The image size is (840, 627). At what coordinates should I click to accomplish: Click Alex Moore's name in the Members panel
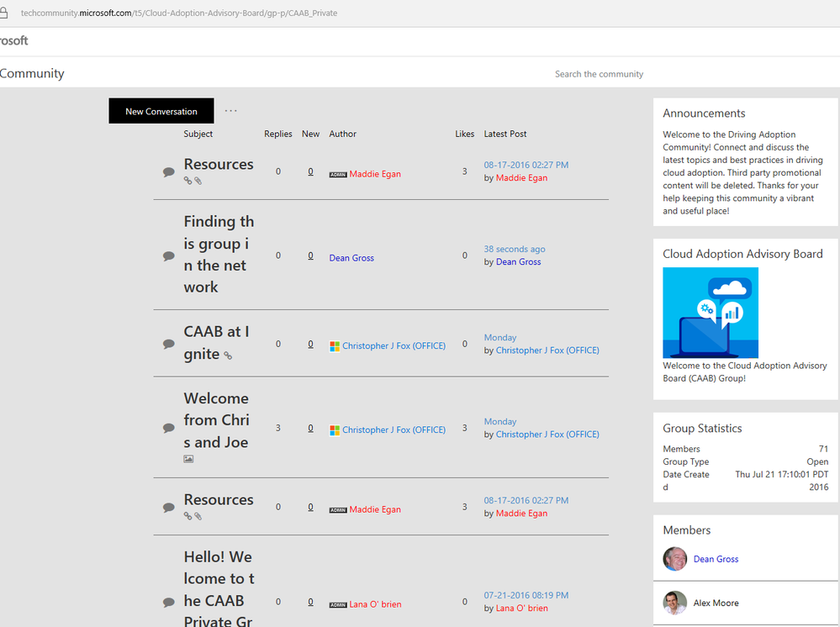[716, 603]
